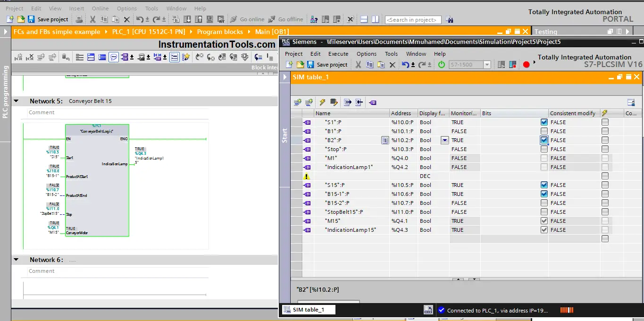Open the Execute menu in PLCSIM
Image resolution: width=644 pixels, height=321 pixels.
pyautogui.click(x=338, y=54)
